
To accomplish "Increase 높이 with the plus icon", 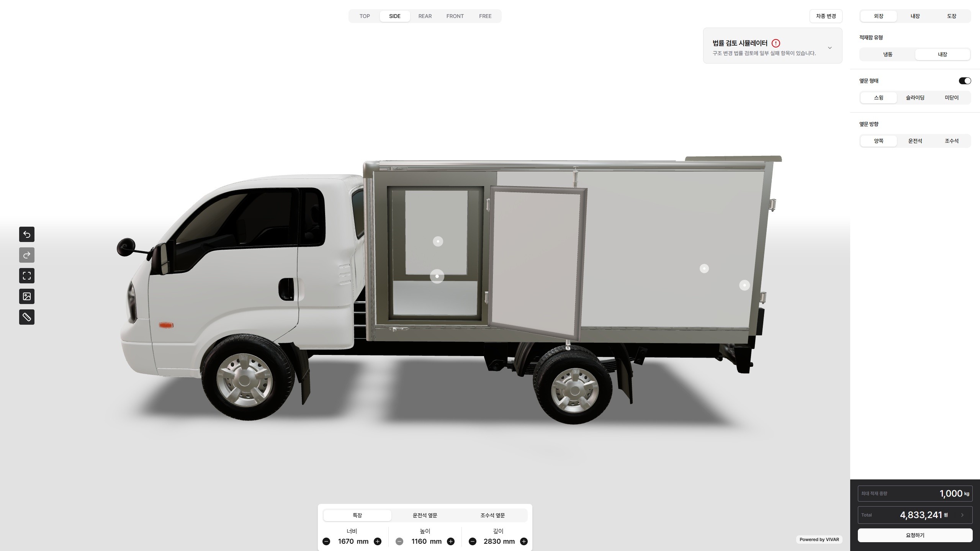I will [x=451, y=541].
